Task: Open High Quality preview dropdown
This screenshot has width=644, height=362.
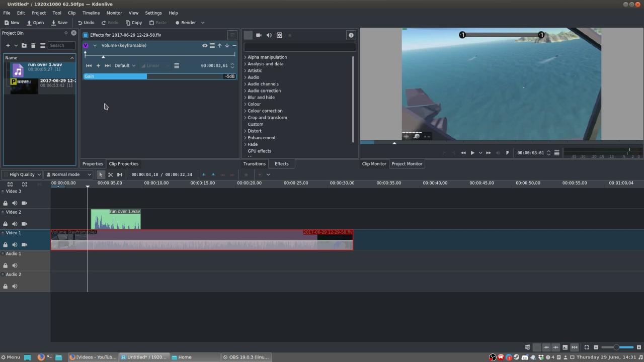Action: (x=22, y=174)
